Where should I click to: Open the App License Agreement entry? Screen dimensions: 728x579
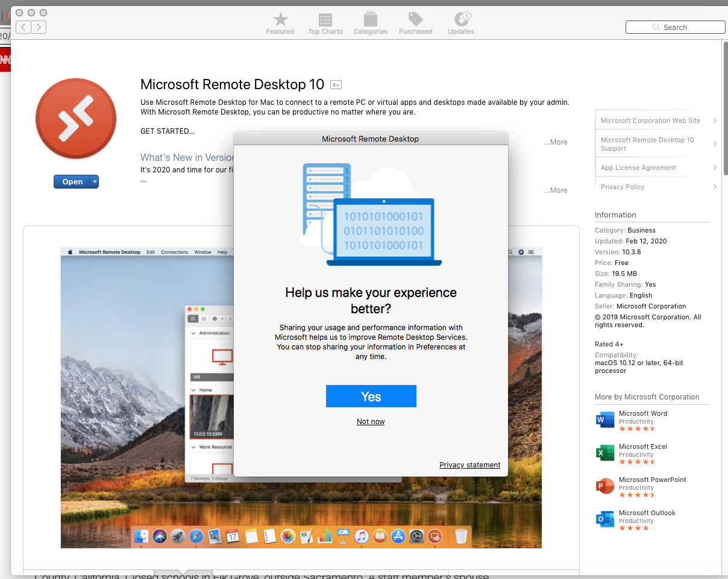coord(639,167)
